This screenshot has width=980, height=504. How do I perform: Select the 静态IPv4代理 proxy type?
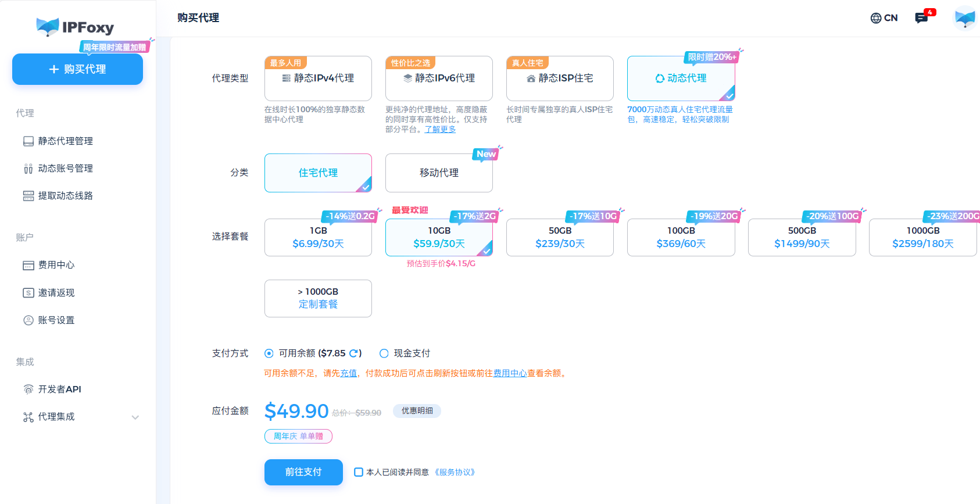(x=318, y=78)
